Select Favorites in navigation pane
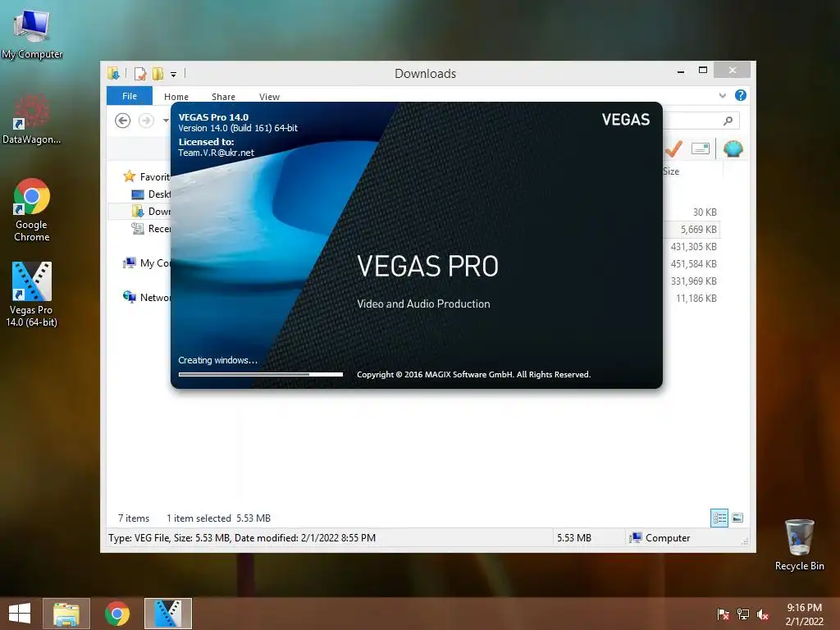 [146, 177]
